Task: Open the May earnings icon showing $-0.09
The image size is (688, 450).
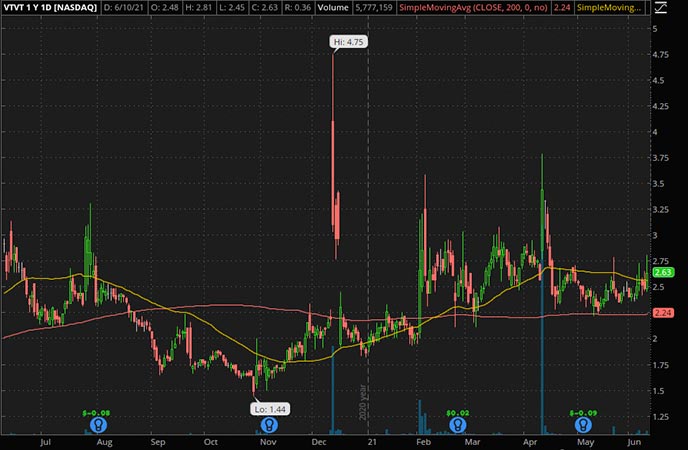Action: coord(582,424)
